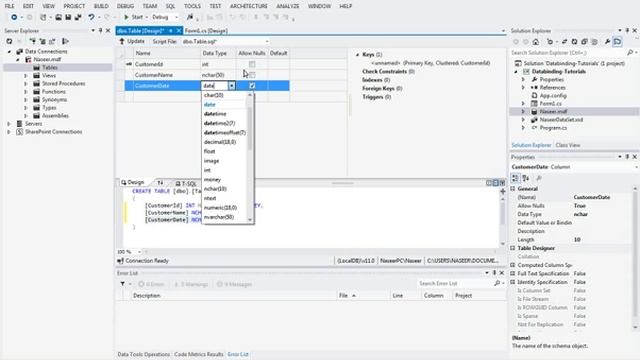Screen dimensions: 640x360
Task: Click the CustomerName cell in the Name column
Action: click(167, 75)
